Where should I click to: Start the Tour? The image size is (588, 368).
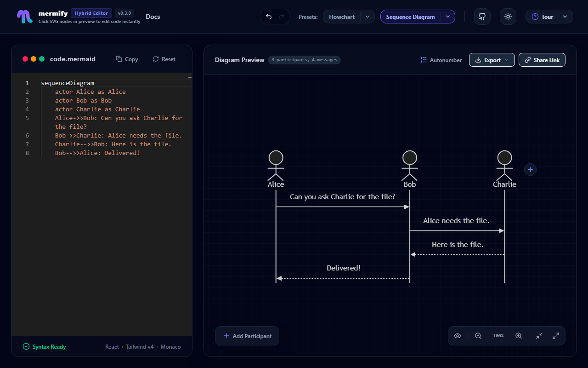(x=542, y=17)
